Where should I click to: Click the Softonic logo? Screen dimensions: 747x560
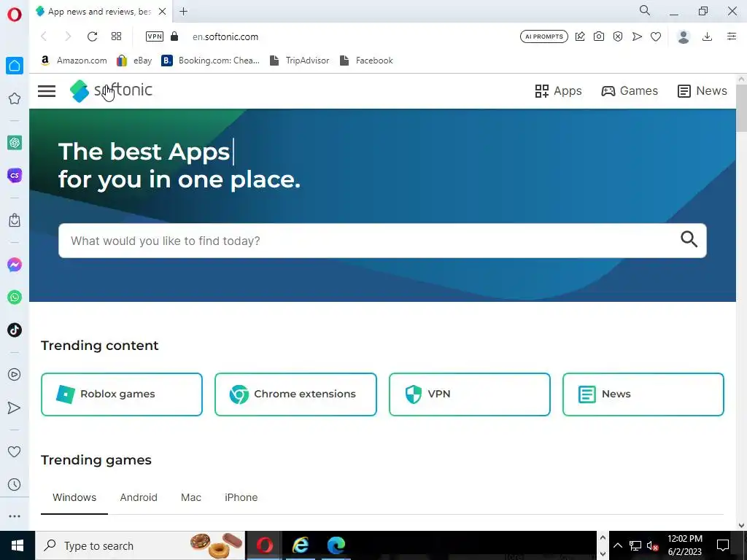click(111, 90)
